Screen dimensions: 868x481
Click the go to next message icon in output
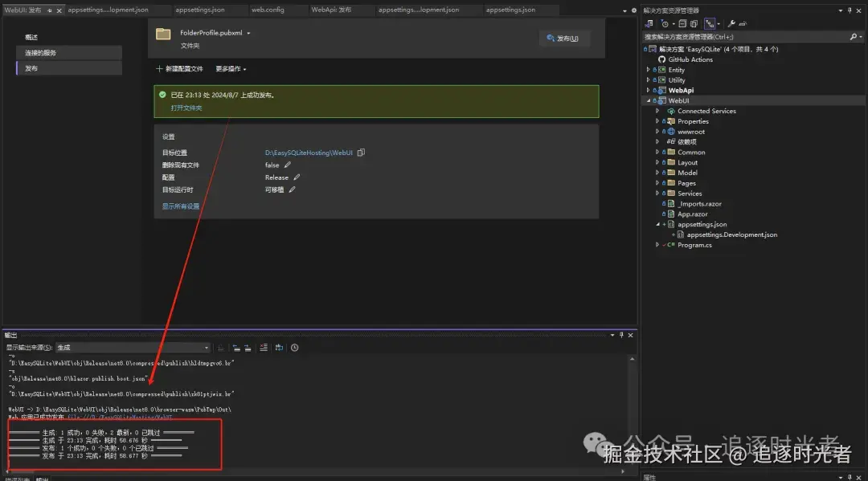tap(248, 348)
